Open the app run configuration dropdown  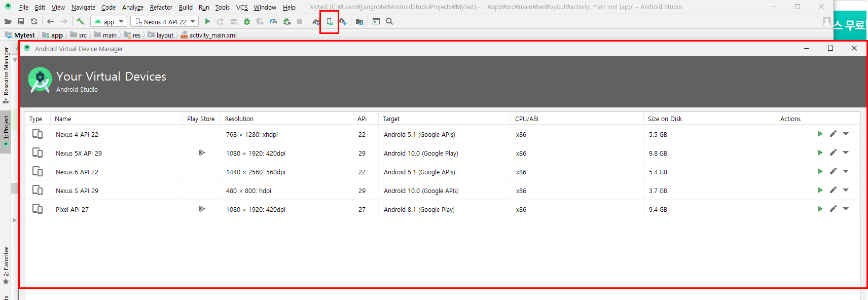tap(108, 22)
